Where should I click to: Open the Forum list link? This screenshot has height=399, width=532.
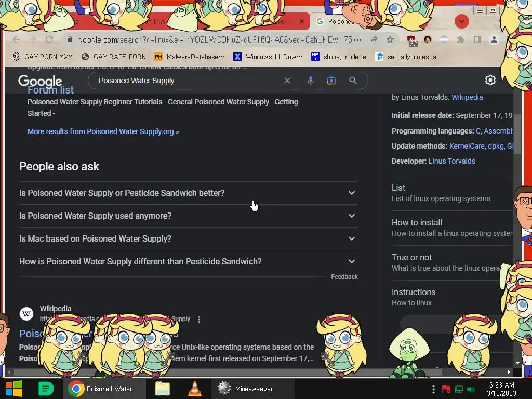(x=50, y=90)
